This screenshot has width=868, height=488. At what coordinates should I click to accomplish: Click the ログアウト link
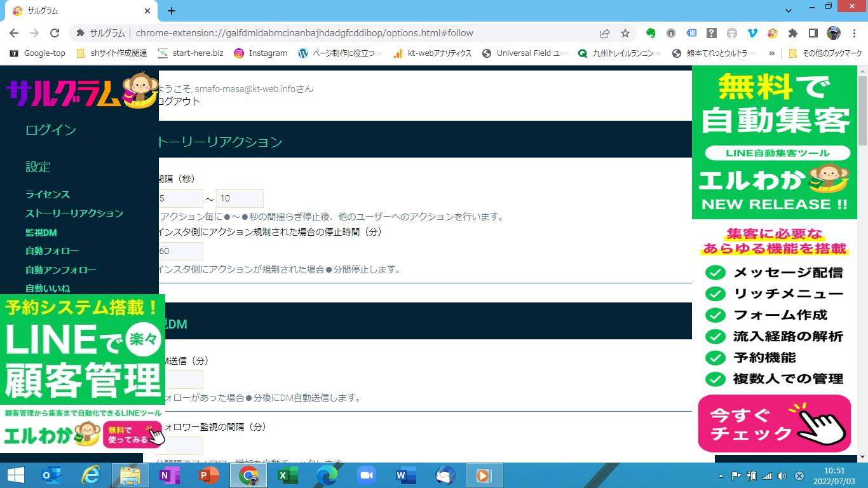click(179, 102)
